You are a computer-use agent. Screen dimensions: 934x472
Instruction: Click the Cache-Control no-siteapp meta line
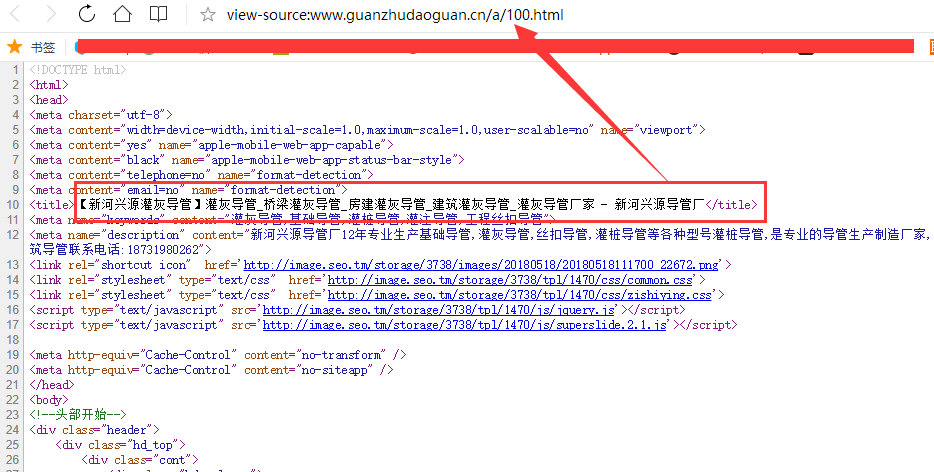pos(211,369)
